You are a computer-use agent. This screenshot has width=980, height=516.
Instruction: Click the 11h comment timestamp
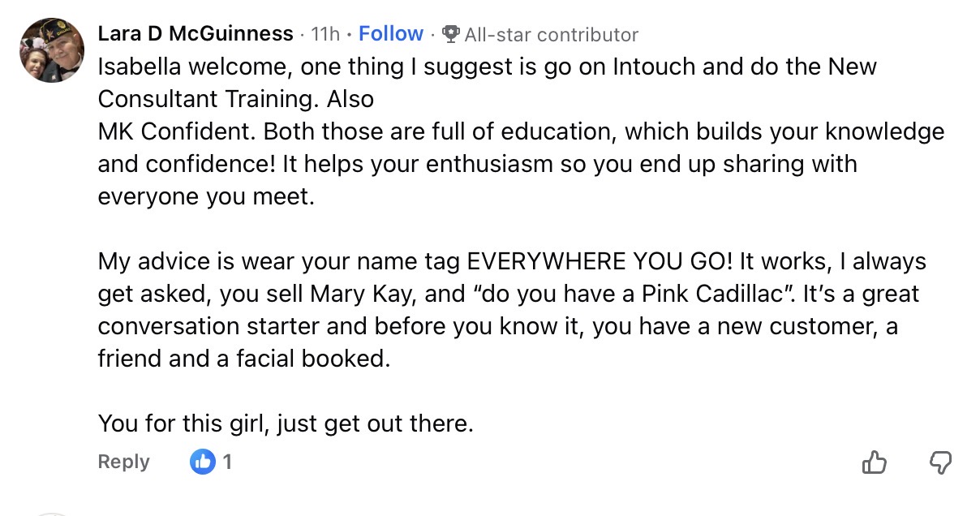(325, 34)
